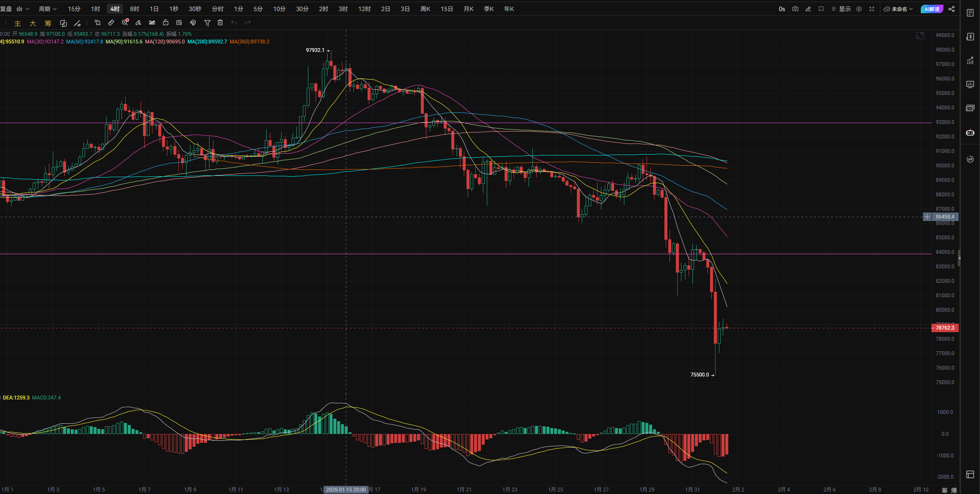This screenshot has width=980, height=494.
Task: Toggle the 筹 chip distribution button
Action: (x=48, y=23)
